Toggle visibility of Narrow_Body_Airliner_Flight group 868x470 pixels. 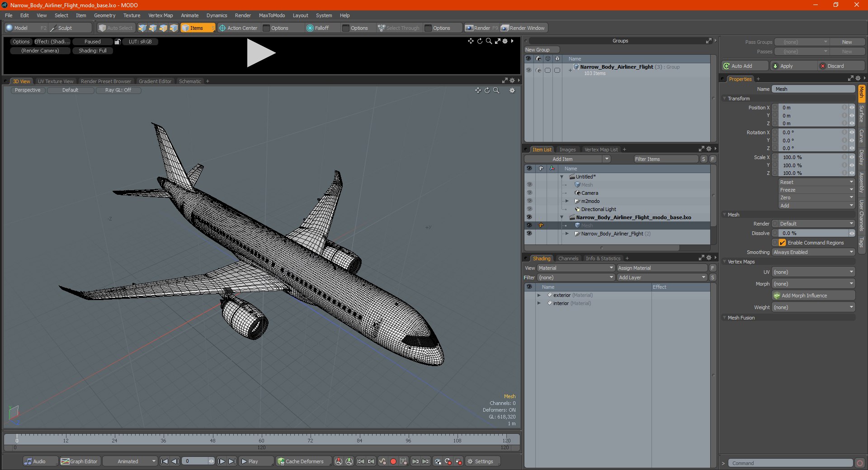tap(528, 70)
